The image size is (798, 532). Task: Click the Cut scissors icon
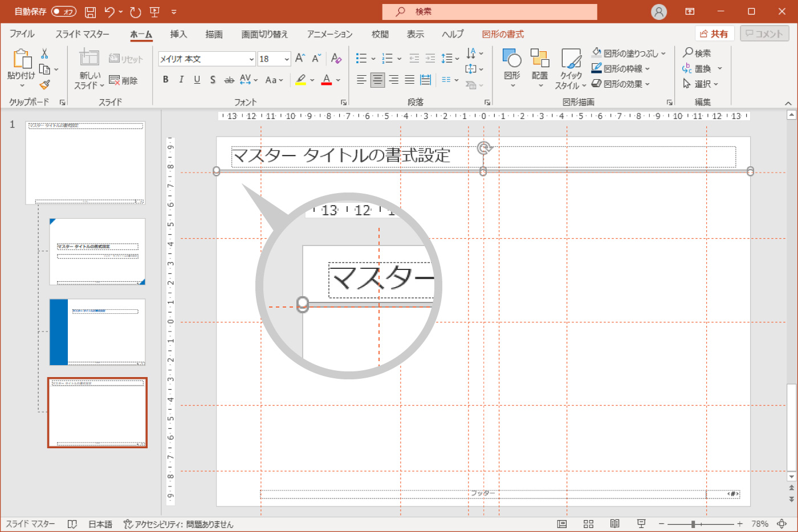coord(44,54)
